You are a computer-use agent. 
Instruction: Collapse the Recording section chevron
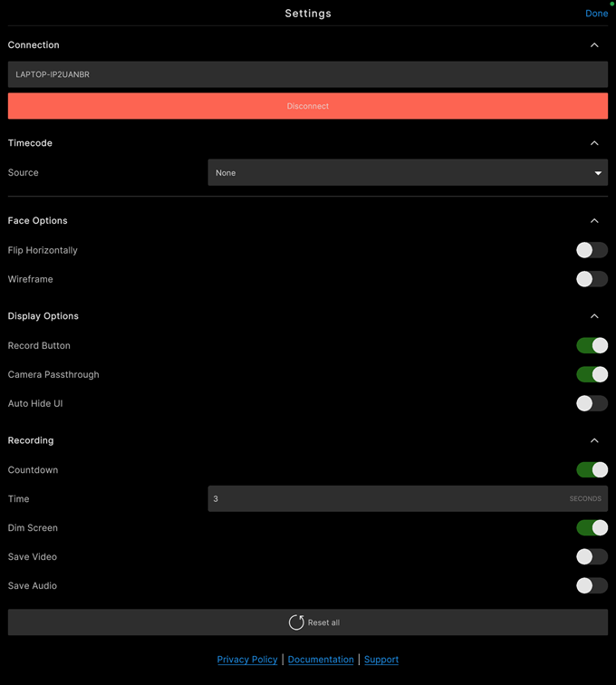pos(594,440)
